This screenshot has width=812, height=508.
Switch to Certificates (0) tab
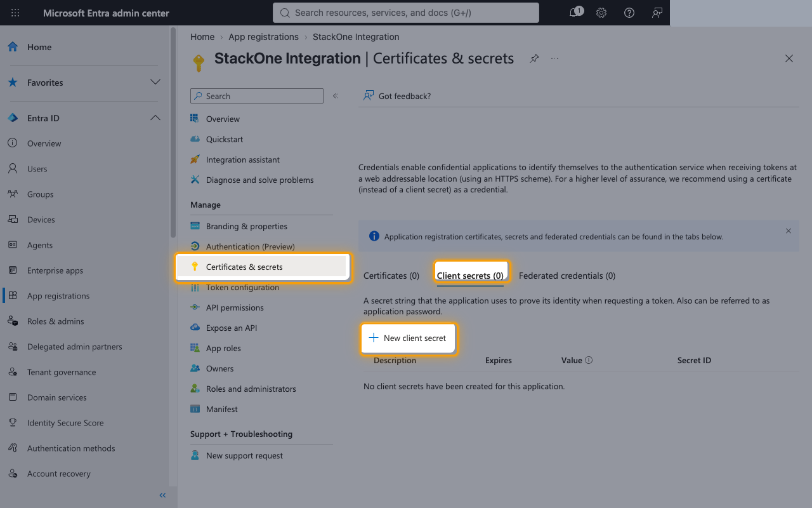391,276
